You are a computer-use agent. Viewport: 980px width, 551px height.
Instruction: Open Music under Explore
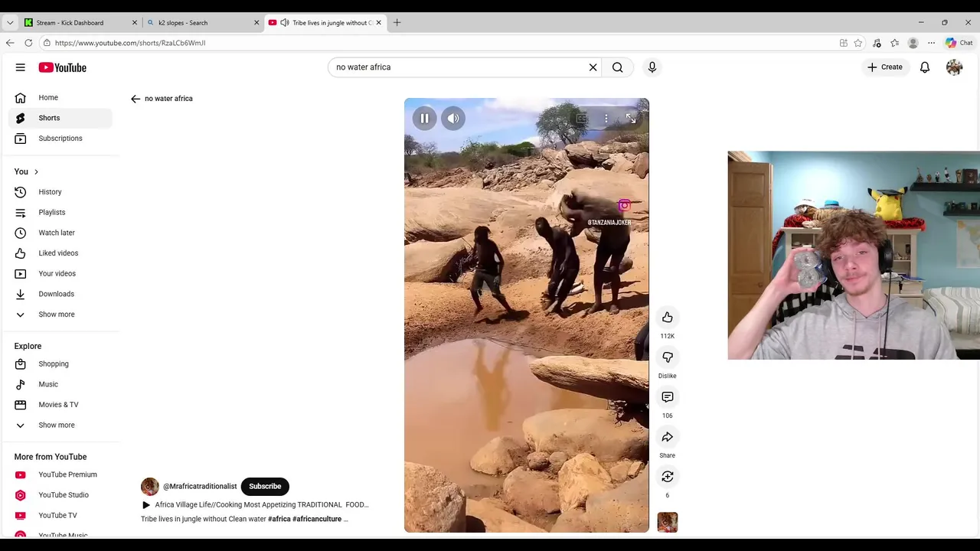tap(60, 384)
